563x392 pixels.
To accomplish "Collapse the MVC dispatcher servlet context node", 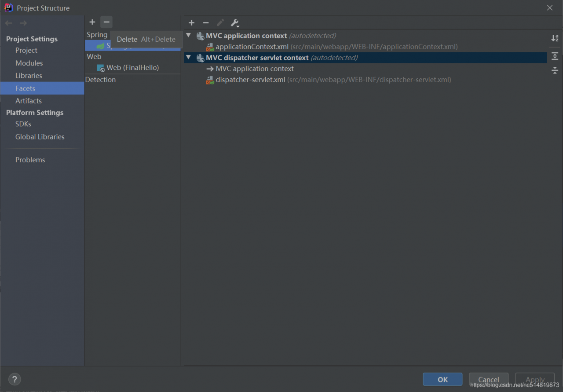I will click(189, 57).
